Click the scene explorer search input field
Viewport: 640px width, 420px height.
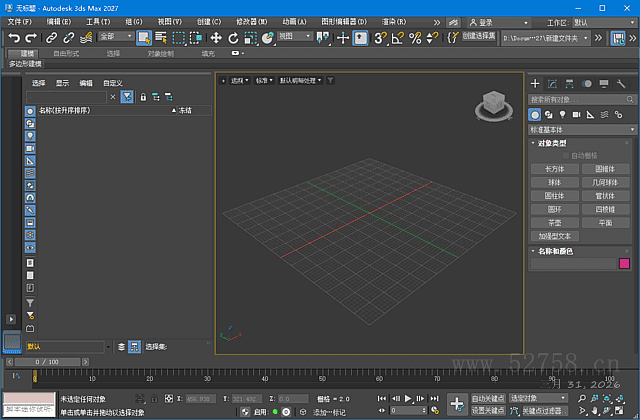click(66, 97)
